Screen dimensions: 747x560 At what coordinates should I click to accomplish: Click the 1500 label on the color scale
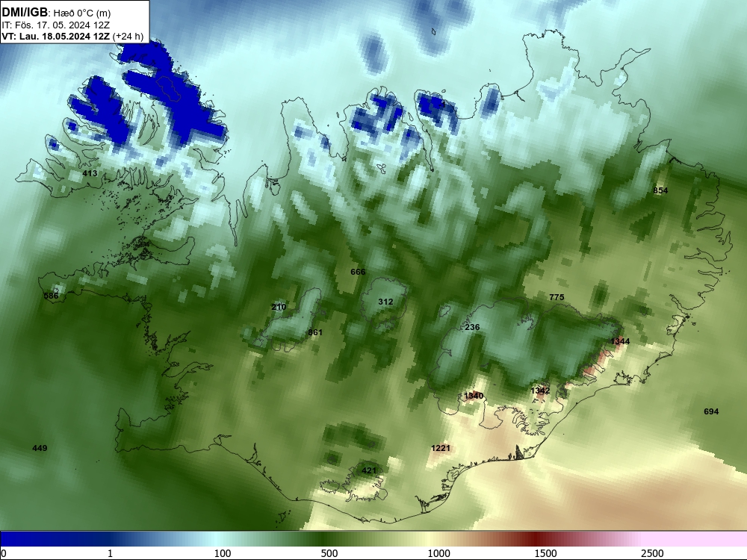(x=545, y=553)
